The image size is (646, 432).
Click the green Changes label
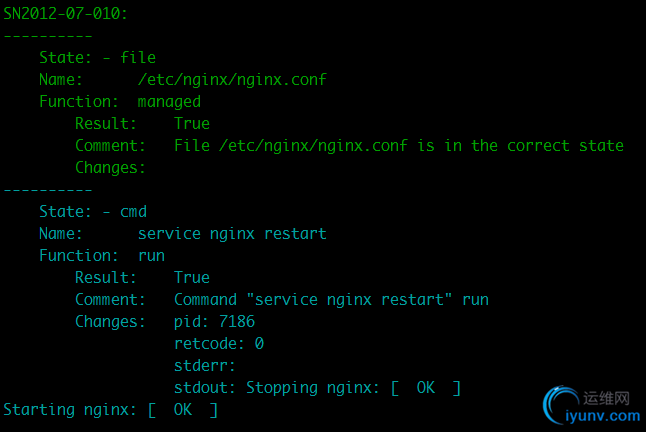click(110, 168)
